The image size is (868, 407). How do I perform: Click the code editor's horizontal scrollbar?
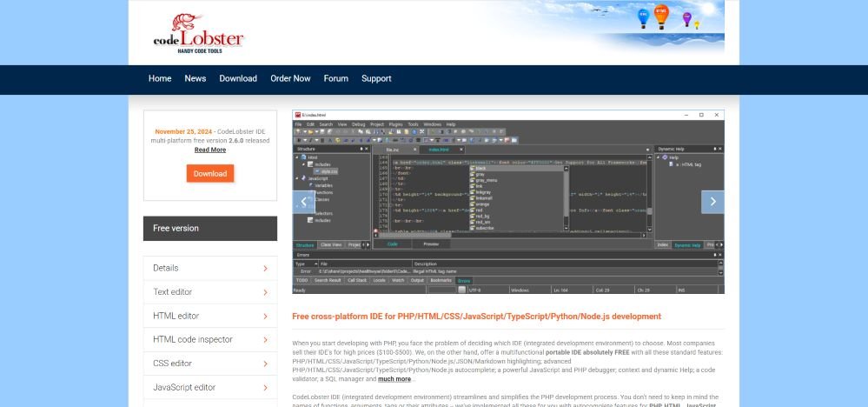click(x=510, y=236)
